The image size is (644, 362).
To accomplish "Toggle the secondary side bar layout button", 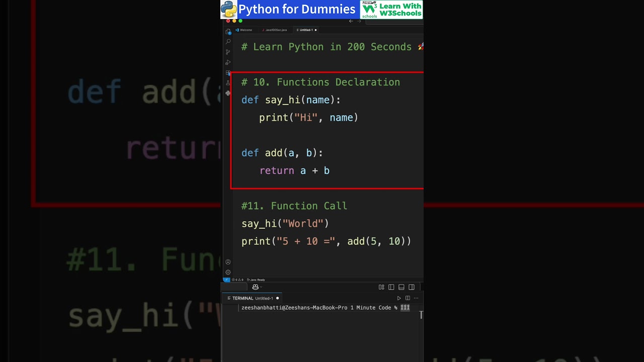I will click(x=412, y=287).
